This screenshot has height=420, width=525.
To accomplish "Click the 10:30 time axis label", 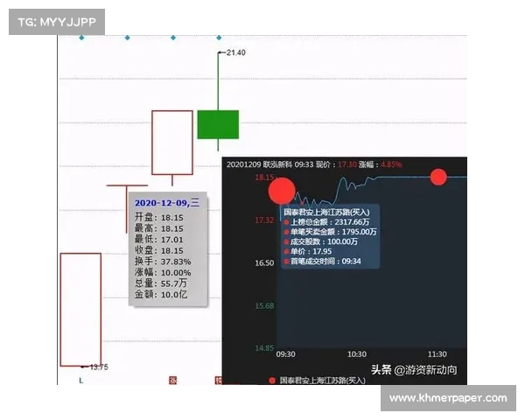I will click(x=357, y=354).
